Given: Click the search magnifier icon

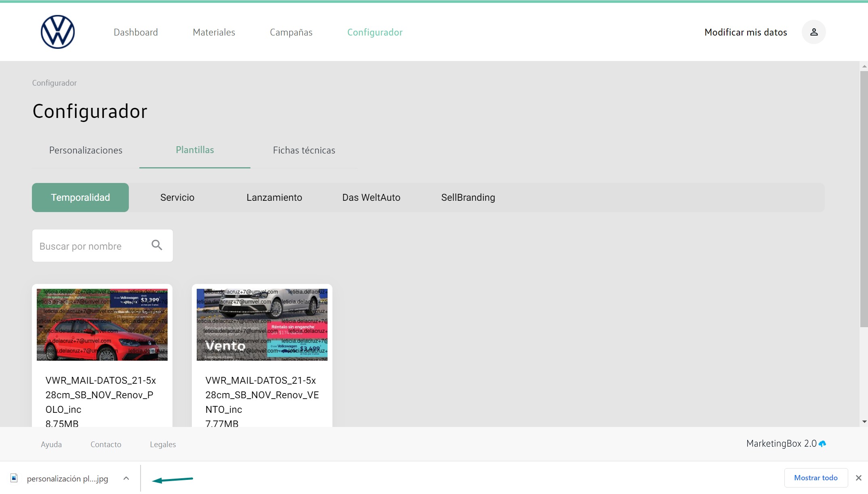Looking at the screenshot, I should tap(157, 245).
